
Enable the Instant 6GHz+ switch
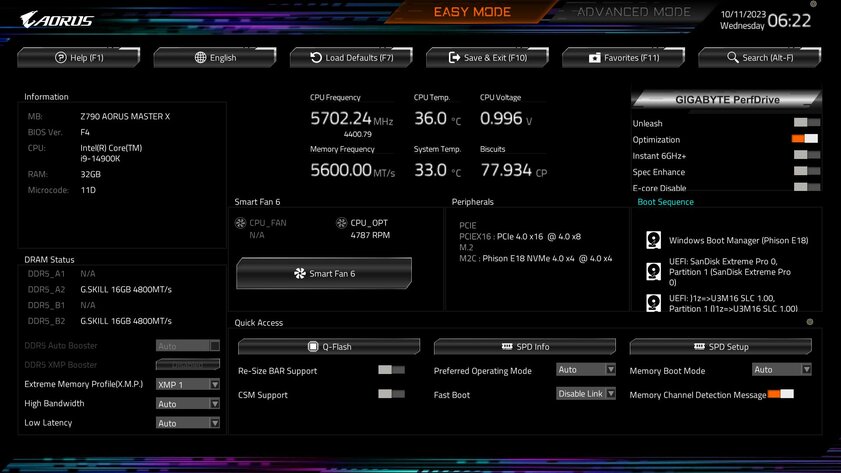click(807, 155)
